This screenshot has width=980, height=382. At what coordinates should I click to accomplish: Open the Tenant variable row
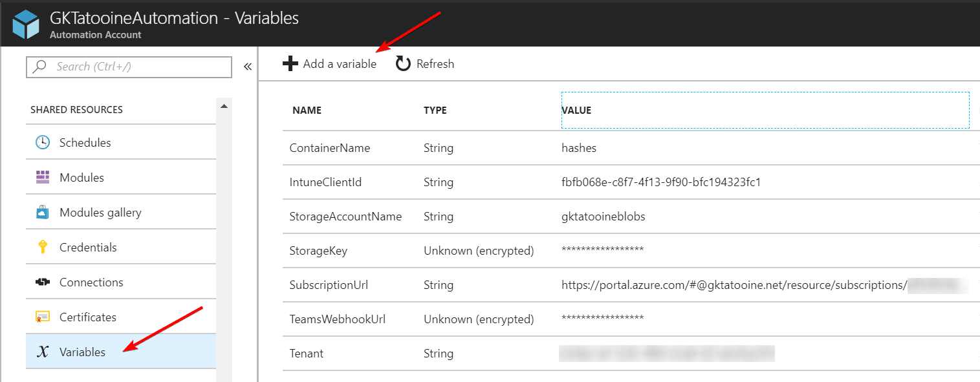(631, 354)
